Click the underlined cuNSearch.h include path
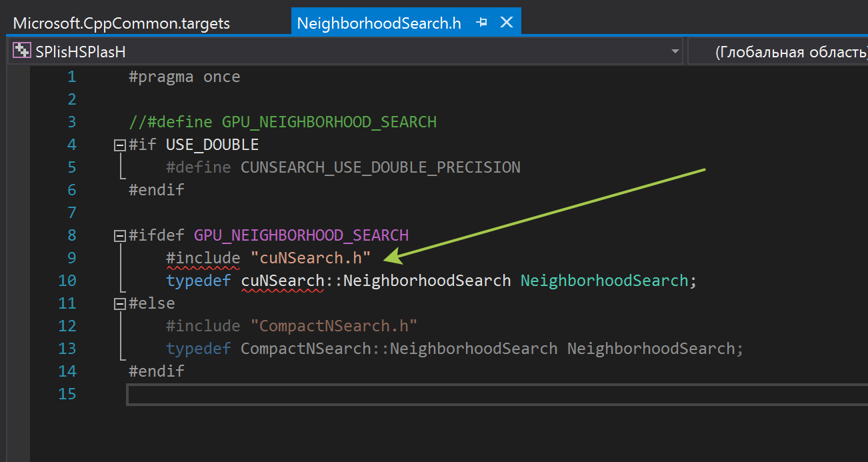 [311, 257]
